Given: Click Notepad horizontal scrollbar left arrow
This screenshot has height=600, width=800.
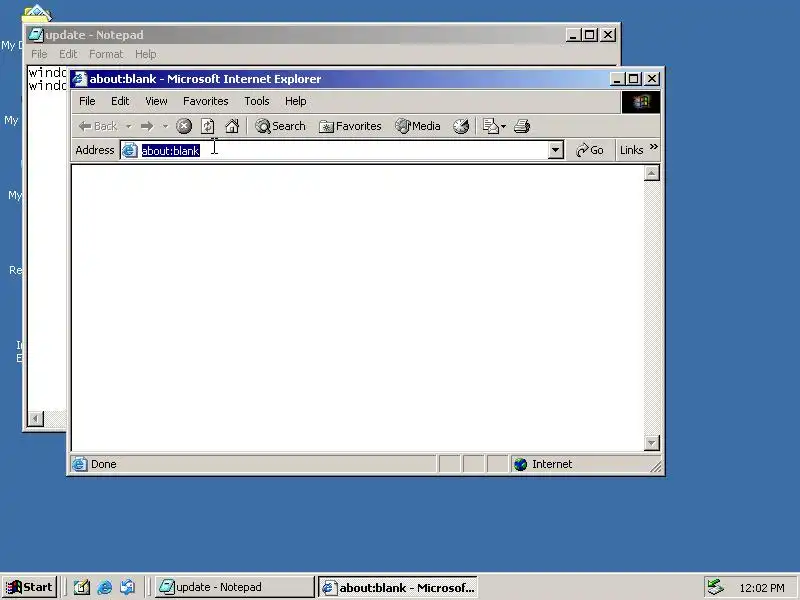Looking at the screenshot, I should click(36, 419).
